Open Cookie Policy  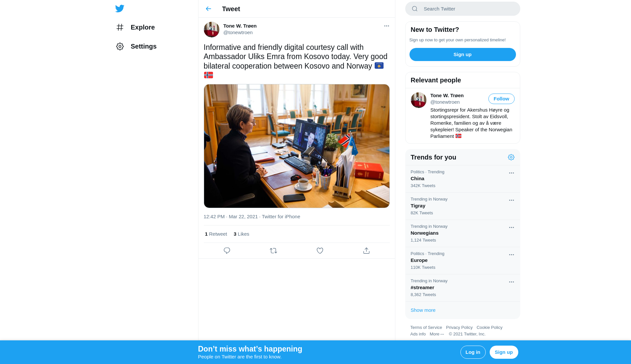(x=489, y=328)
